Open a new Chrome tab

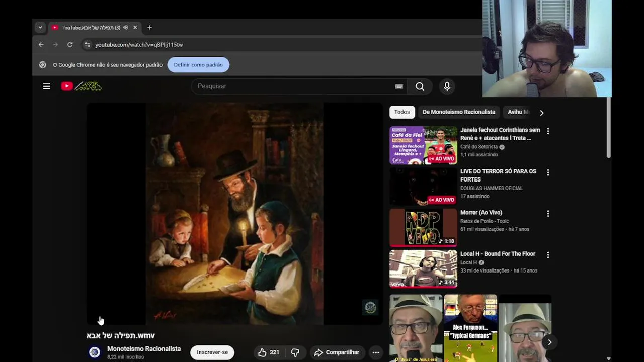click(149, 28)
